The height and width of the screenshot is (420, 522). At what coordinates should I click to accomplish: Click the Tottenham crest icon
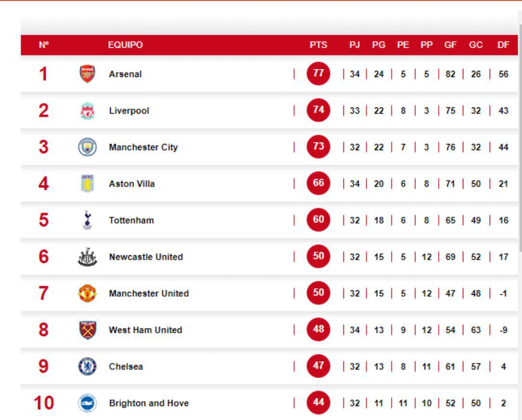point(87,220)
